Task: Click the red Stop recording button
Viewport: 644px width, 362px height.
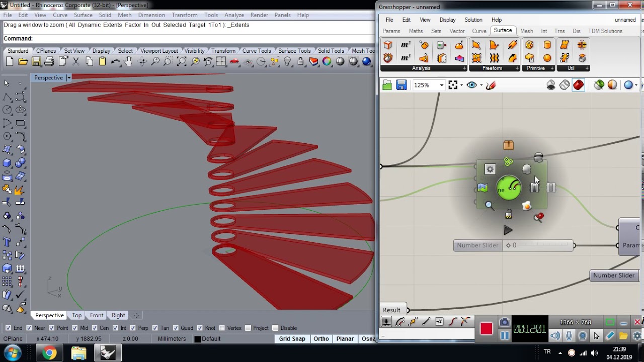Action: pos(486,329)
